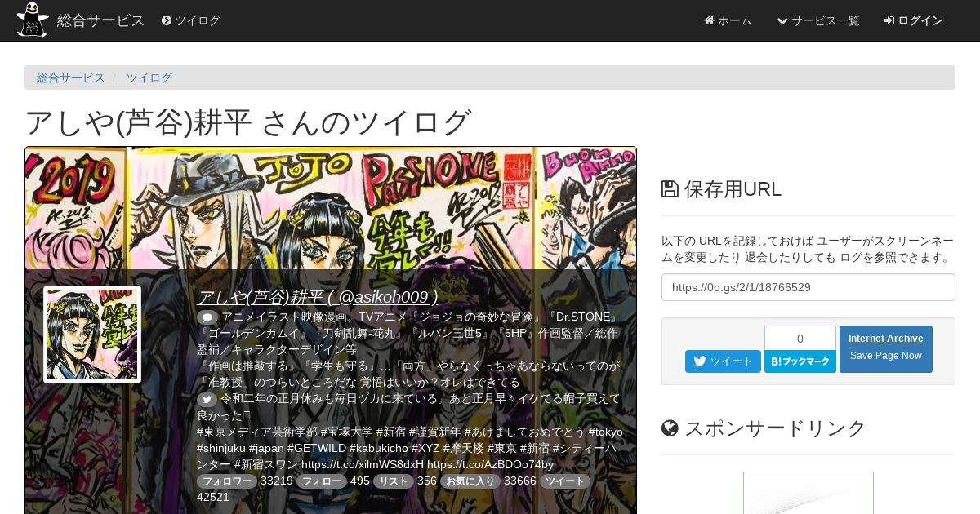The image size is (980, 514).
Task: Click the フォロー badge
Action: (x=322, y=481)
